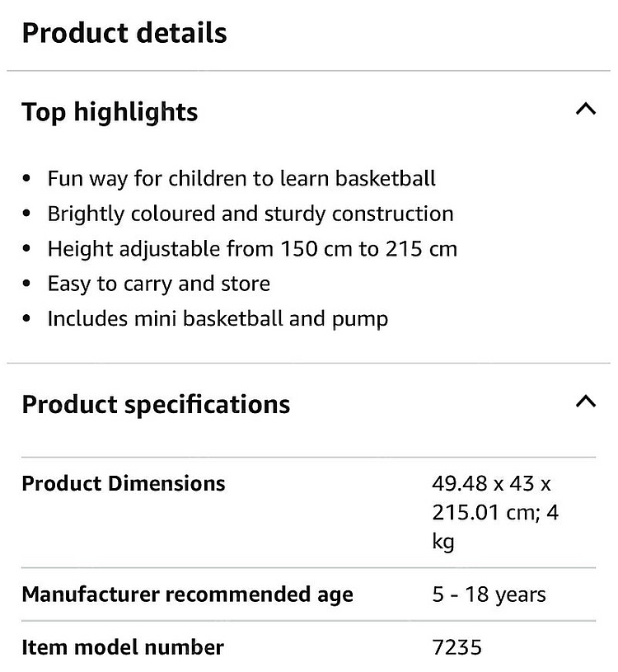Select 'Fun way for children to learn basketball'

tap(241, 178)
